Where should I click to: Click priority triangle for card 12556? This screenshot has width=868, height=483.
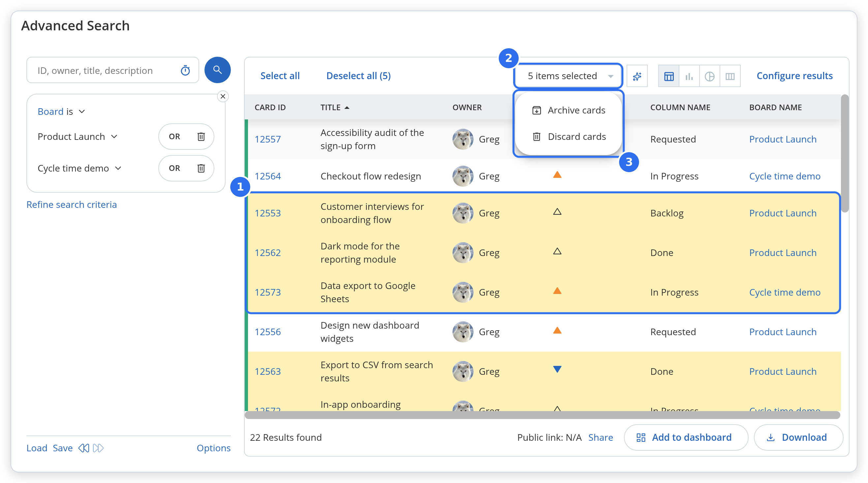pos(557,330)
